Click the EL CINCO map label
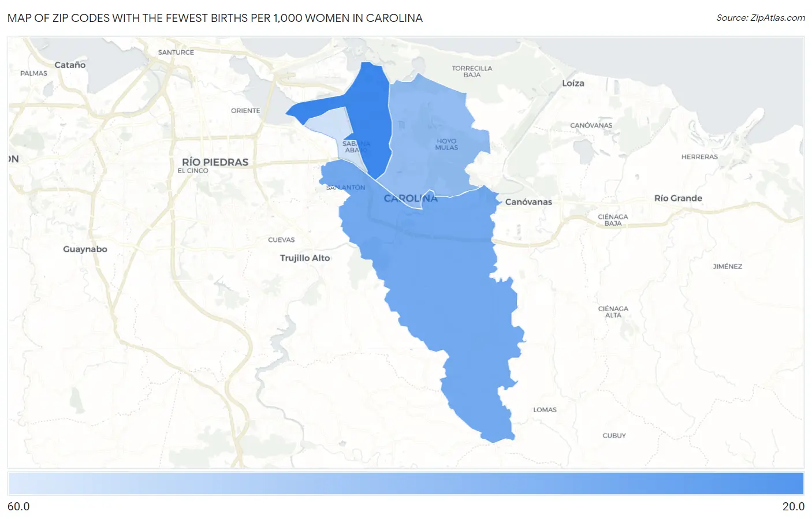 click(193, 171)
